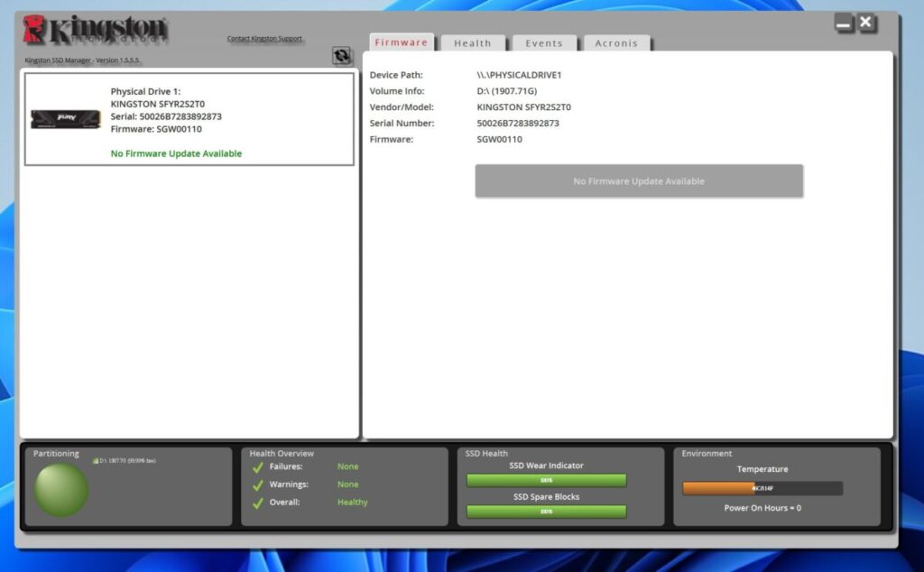The image size is (924, 572).
Task: Click the Environment panel title
Action: [707, 453]
